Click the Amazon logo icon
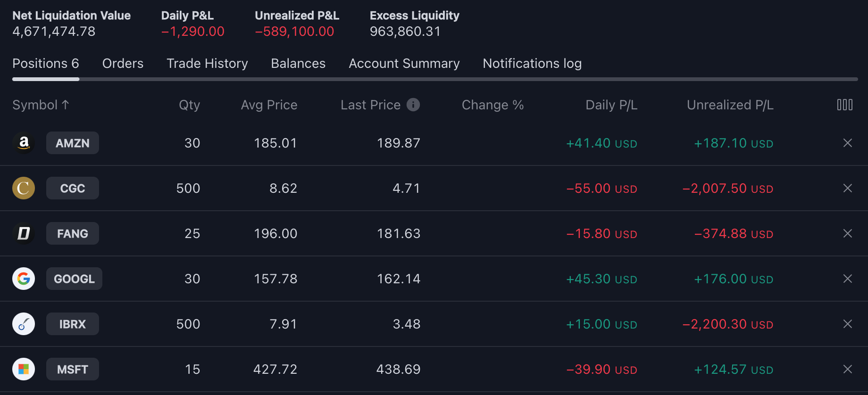The height and width of the screenshot is (395, 868). 24,143
